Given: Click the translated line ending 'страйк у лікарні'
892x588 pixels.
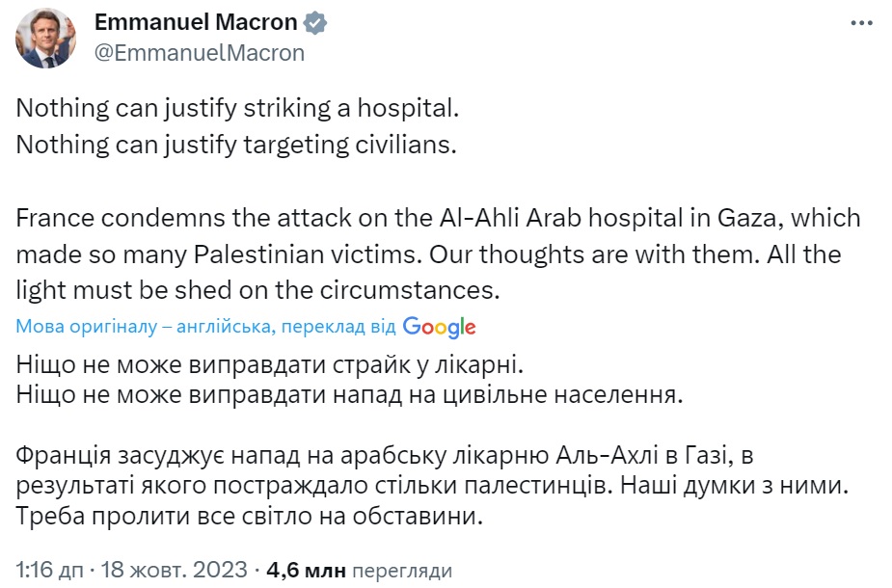Looking at the screenshot, I should [273, 366].
